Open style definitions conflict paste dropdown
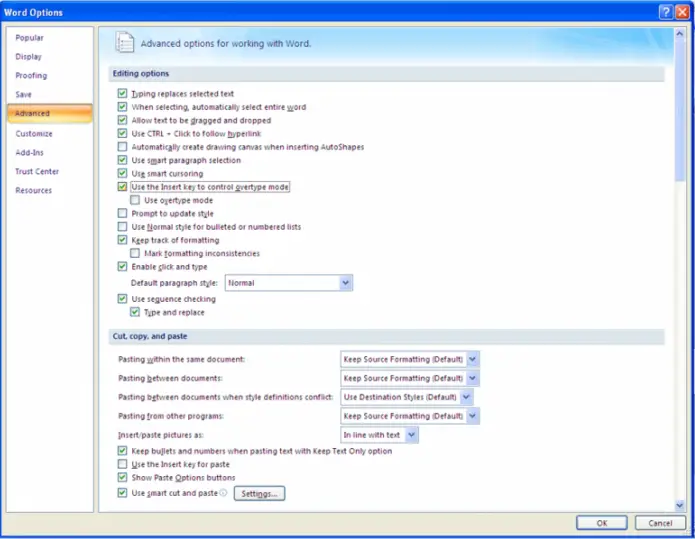The image size is (695, 539). (406, 397)
